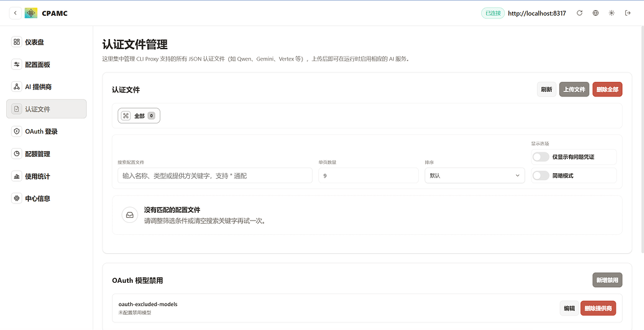Viewport: 644px width, 330px height.
Task: Click the 没有匹配的配置文件 message
Action: (x=172, y=210)
